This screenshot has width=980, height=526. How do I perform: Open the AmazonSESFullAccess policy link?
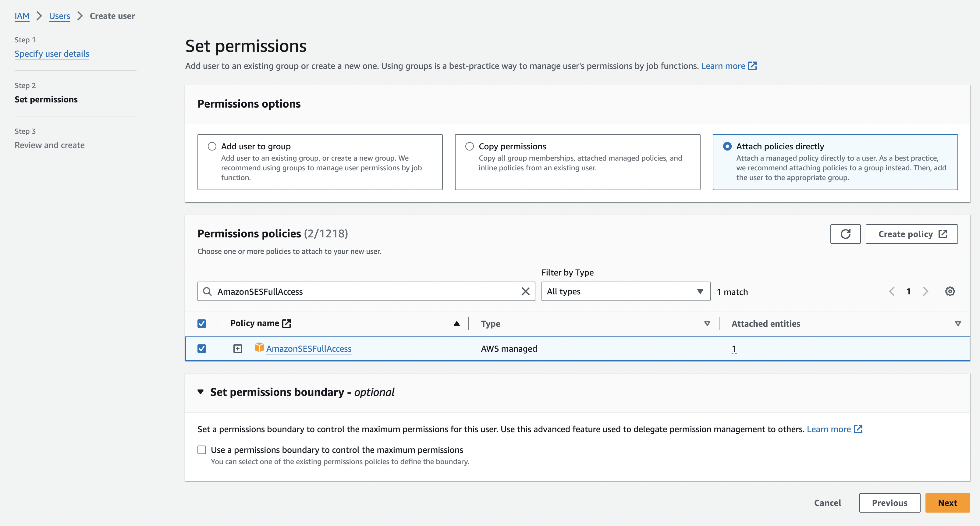(308, 349)
